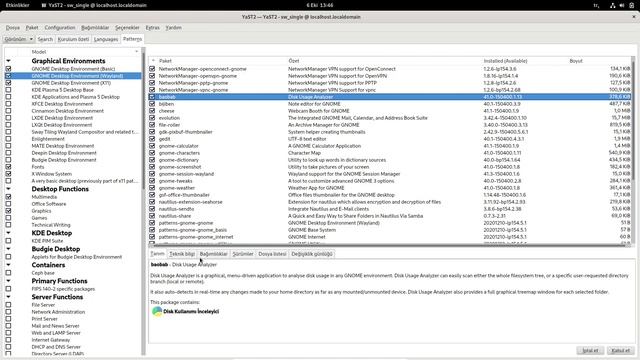Collapse the Server Functions group
This screenshot has height=360, width=640.
(x=8, y=297)
